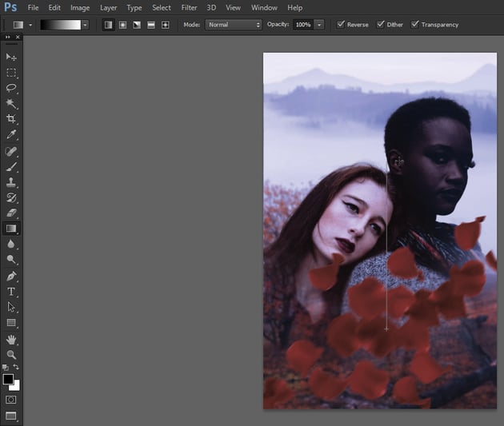The height and width of the screenshot is (426, 504).
Task: Open the File menu
Action: 33,8
